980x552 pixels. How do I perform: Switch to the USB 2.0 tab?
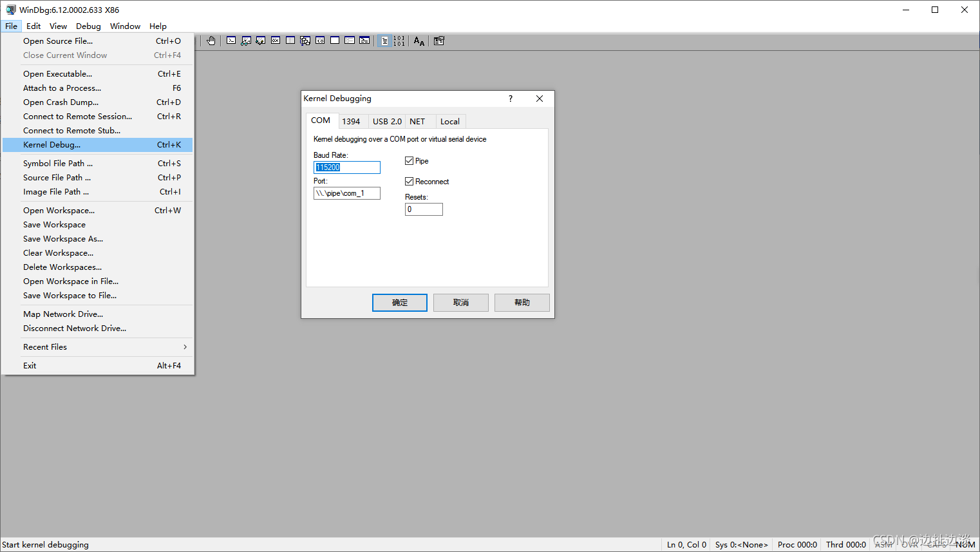coord(387,121)
